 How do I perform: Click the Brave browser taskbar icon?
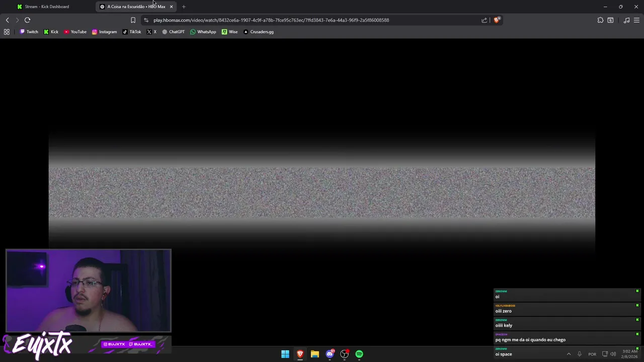300,354
